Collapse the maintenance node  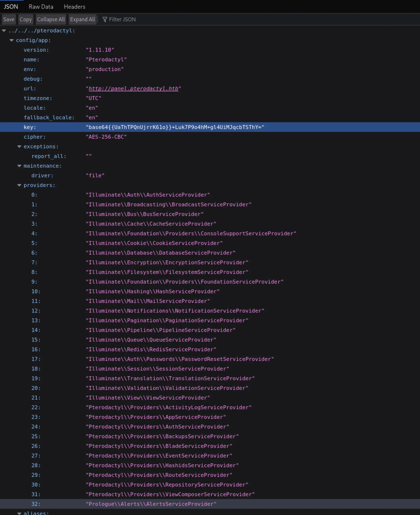point(19,166)
